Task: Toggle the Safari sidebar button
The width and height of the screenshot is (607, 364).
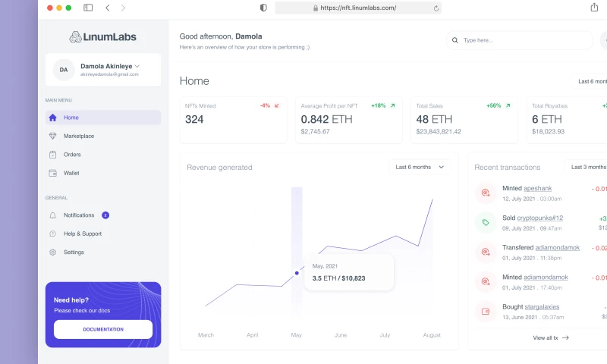Action: click(88, 8)
